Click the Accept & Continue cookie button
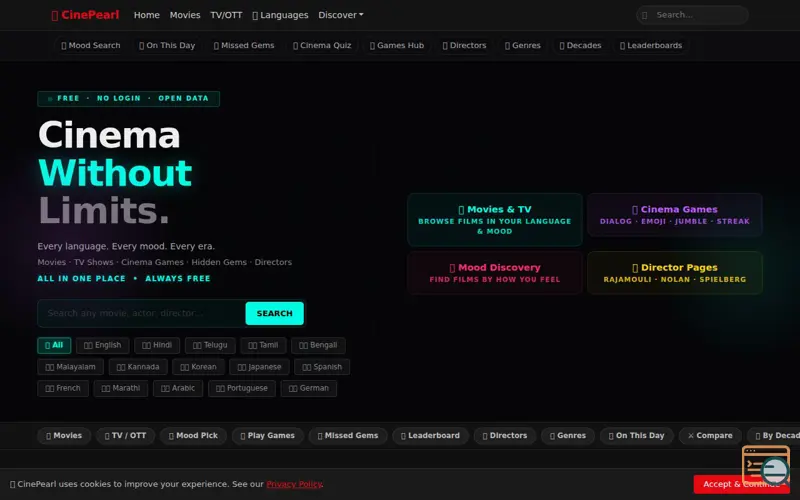 (x=741, y=484)
